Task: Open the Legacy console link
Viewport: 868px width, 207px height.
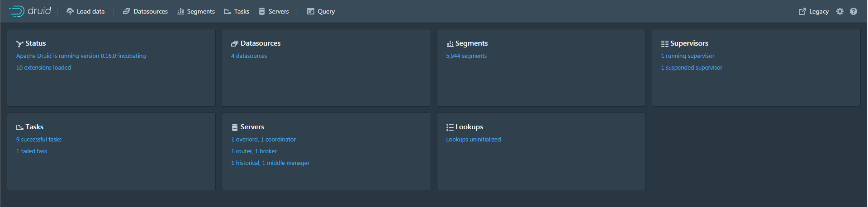Action: pyautogui.click(x=814, y=11)
